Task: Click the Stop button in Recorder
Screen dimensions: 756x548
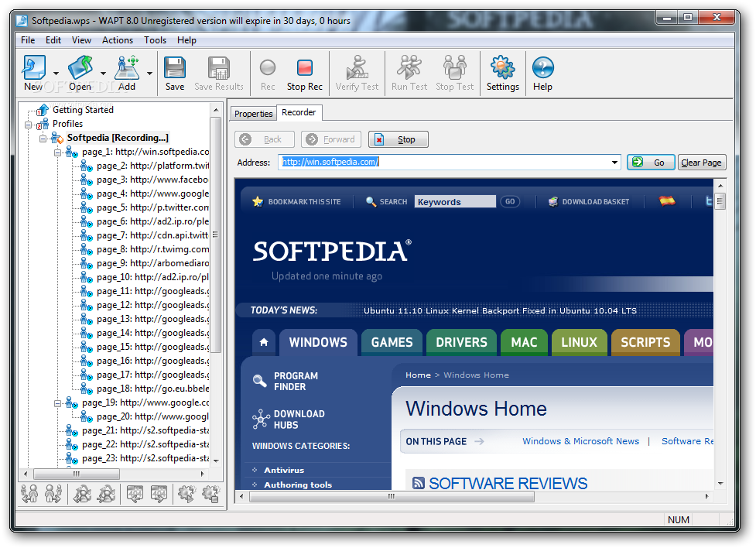Action: coord(399,139)
